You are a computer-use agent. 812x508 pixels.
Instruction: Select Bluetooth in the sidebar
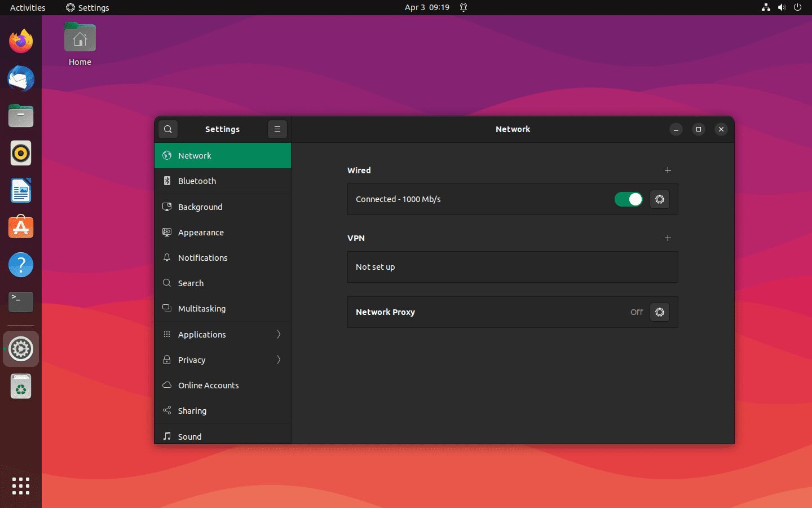click(223, 181)
